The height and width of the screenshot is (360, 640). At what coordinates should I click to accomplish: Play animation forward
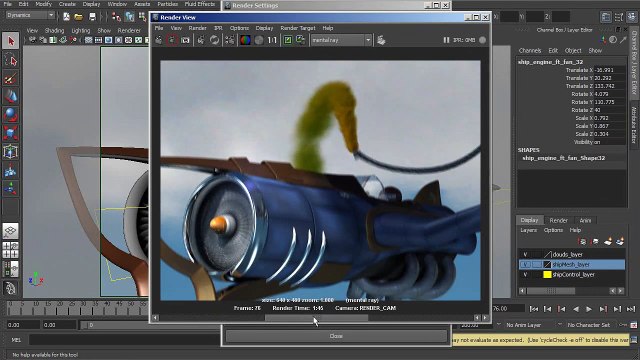pos(589,309)
